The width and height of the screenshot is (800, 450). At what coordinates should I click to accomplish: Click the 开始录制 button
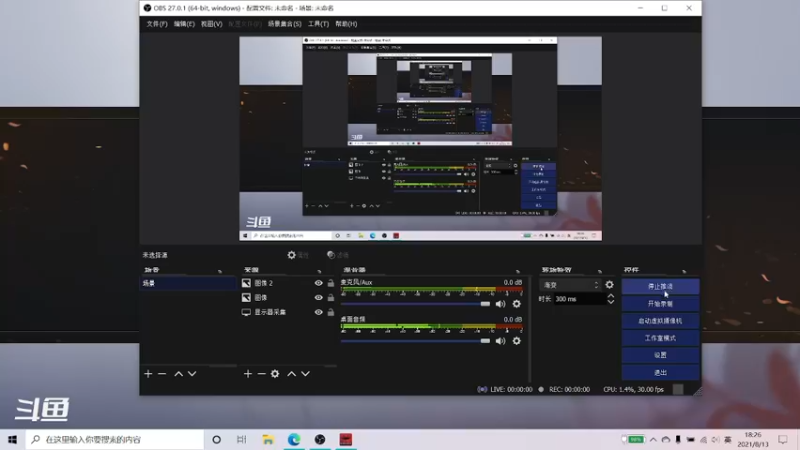(x=660, y=304)
